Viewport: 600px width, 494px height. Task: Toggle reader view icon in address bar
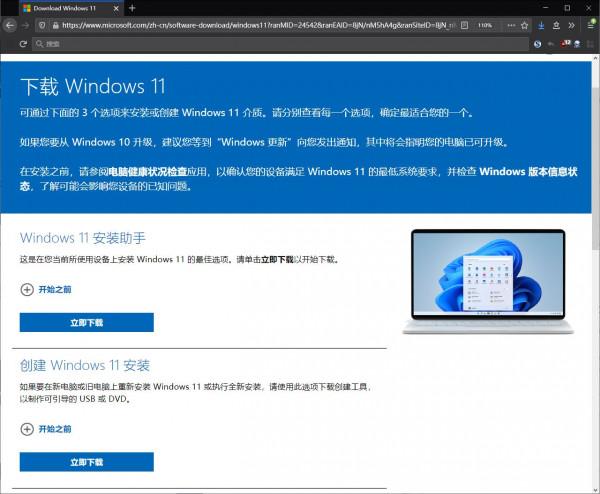point(465,25)
